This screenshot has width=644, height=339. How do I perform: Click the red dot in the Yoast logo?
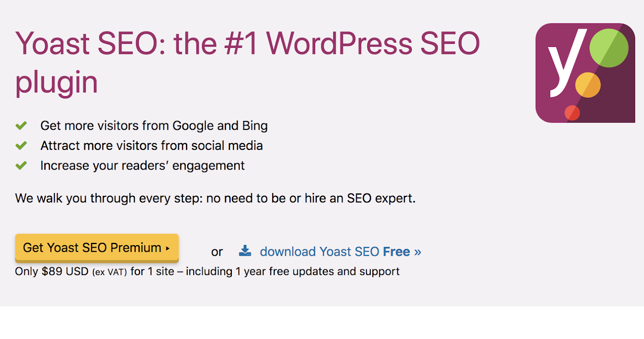[x=572, y=113]
